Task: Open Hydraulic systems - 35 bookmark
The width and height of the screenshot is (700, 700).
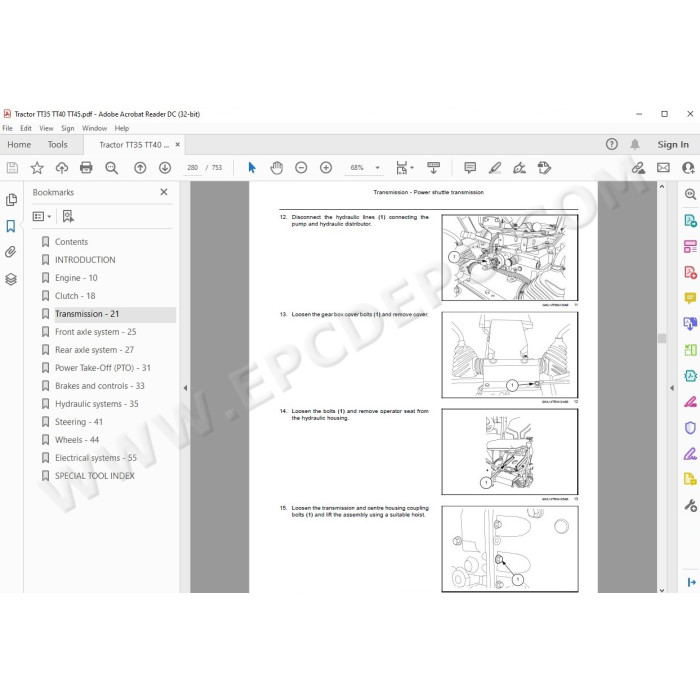Action: coord(96,404)
